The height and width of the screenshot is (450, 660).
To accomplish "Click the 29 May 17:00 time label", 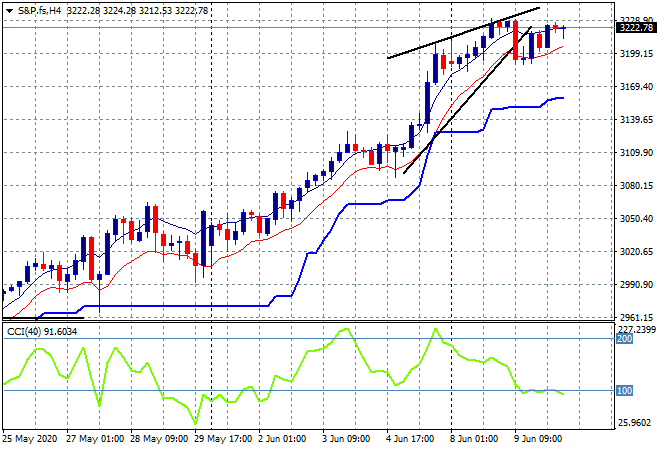I will [223, 439].
